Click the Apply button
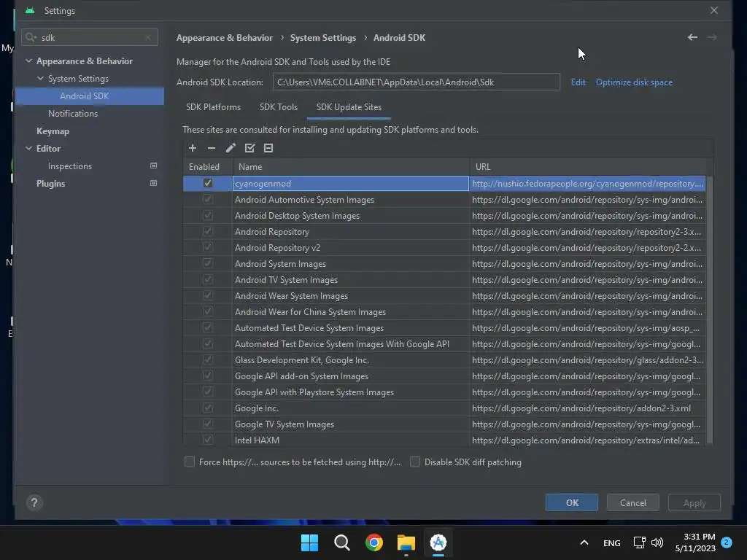 click(x=694, y=503)
